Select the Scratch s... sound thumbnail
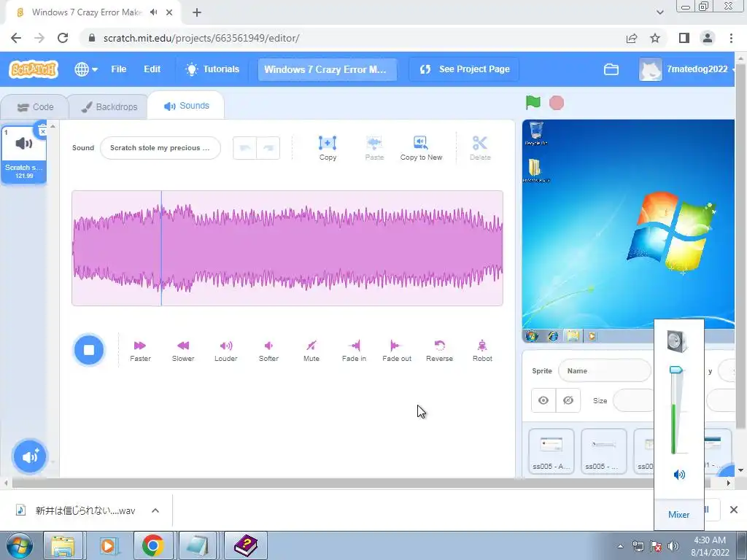 24,155
